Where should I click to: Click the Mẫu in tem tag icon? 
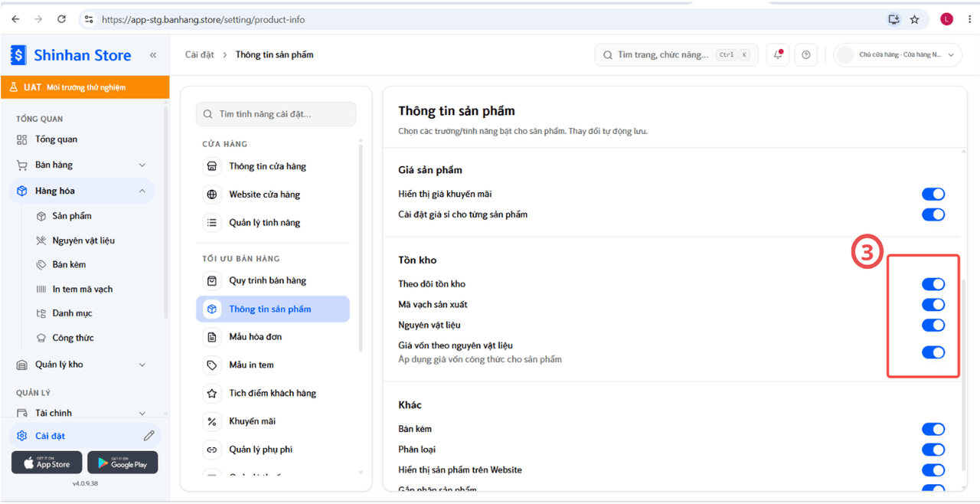click(212, 365)
